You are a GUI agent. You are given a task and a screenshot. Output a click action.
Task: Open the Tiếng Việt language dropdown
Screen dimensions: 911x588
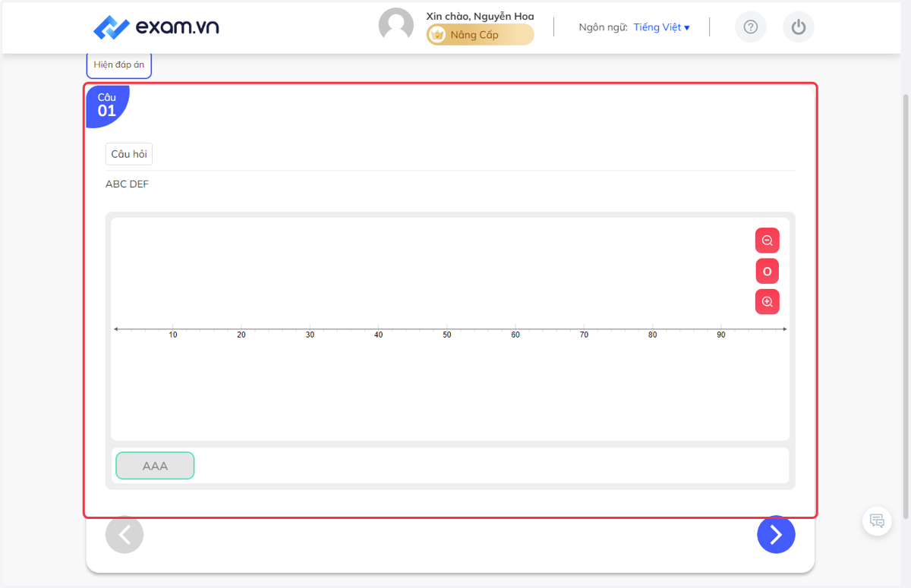tap(662, 27)
